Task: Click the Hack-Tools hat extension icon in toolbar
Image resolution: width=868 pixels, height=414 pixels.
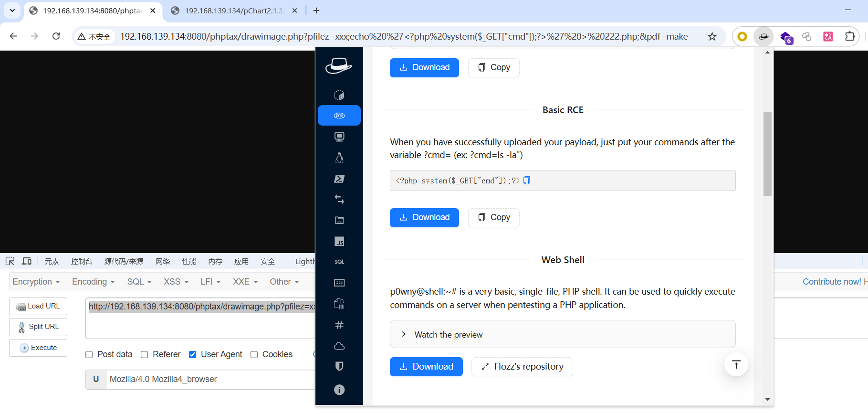Action: [763, 36]
